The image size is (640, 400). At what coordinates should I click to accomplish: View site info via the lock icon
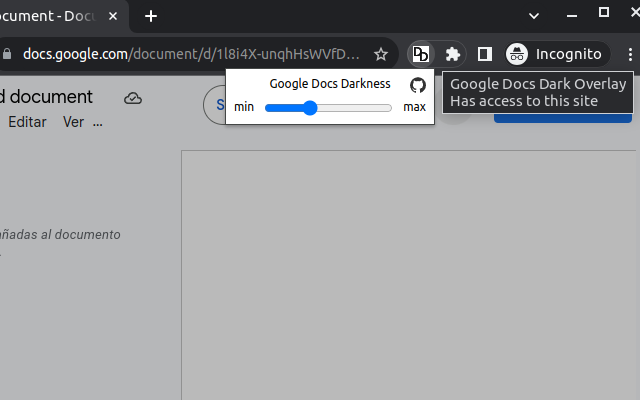click(x=7, y=54)
